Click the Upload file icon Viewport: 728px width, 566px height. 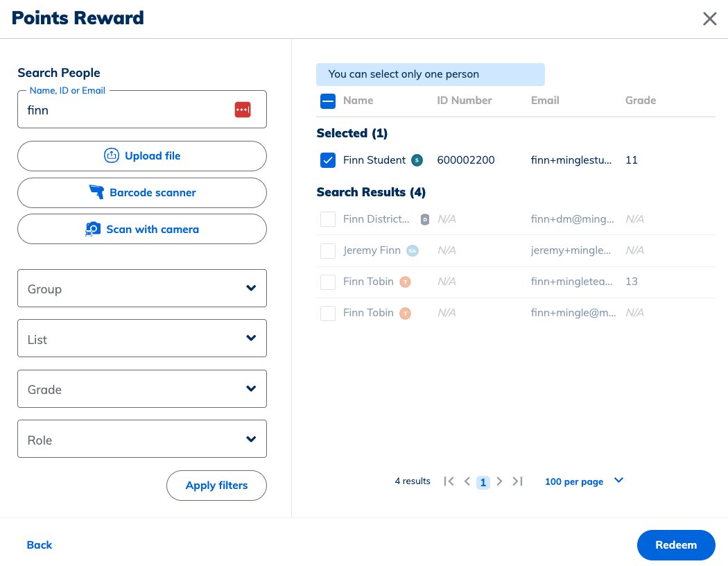coord(112,155)
